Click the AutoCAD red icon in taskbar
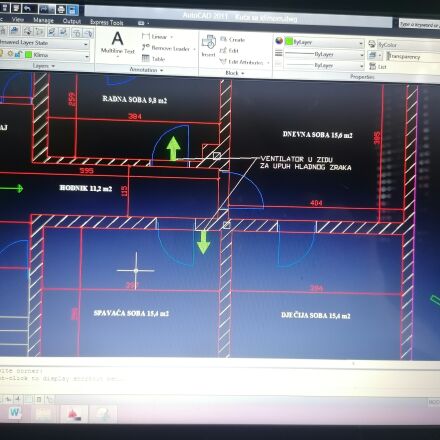The image size is (440, 440). click(x=74, y=414)
